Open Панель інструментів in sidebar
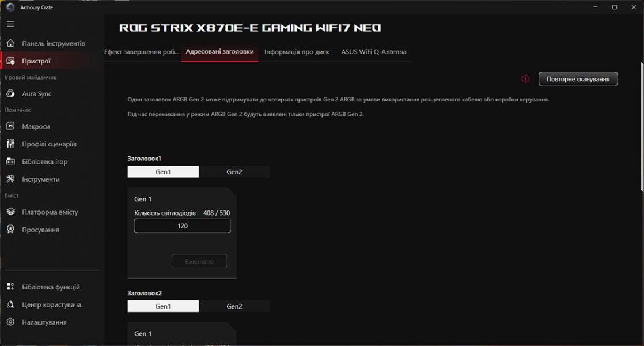The image size is (644, 346). pos(54,43)
